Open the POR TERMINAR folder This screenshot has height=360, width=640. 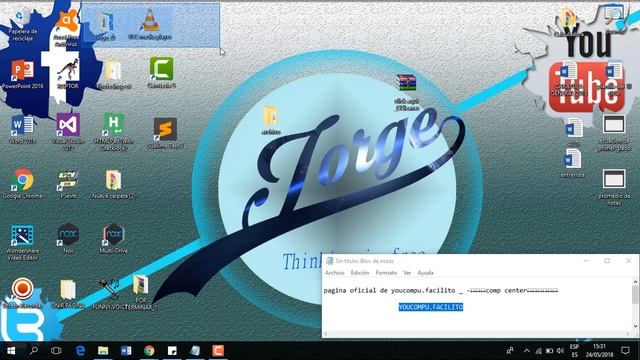(141, 292)
